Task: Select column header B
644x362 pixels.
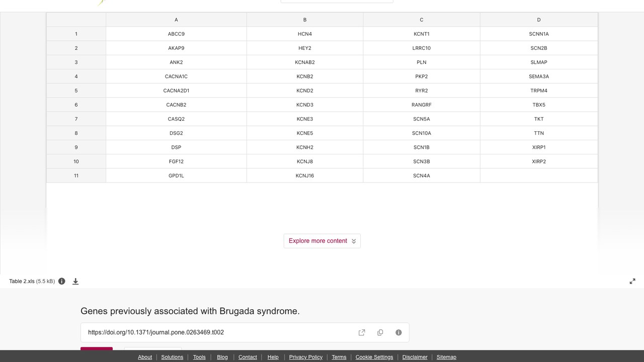Action: coord(305,20)
